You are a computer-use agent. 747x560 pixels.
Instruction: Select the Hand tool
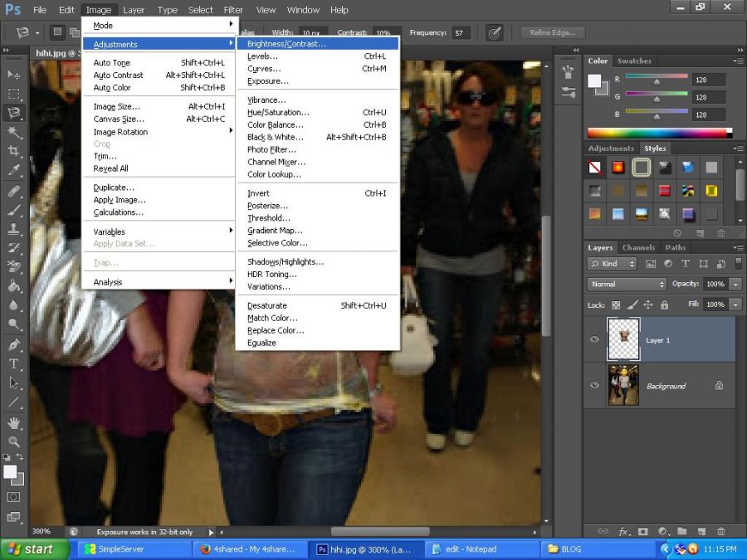[x=14, y=422]
